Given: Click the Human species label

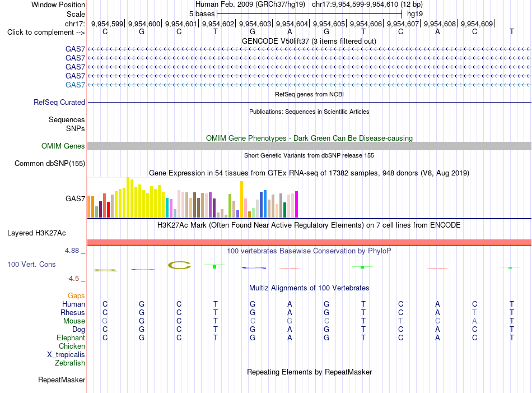Looking at the screenshot, I should [73, 304].
